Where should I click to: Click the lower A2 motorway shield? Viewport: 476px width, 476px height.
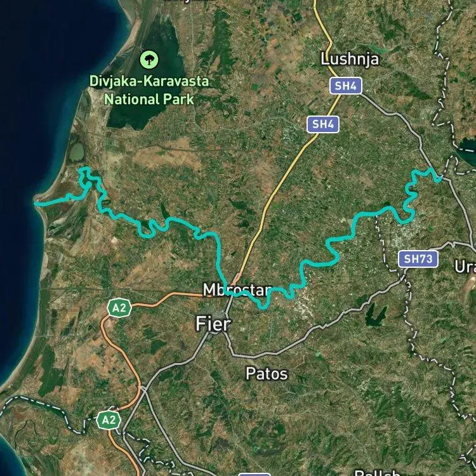click(109, 420)
